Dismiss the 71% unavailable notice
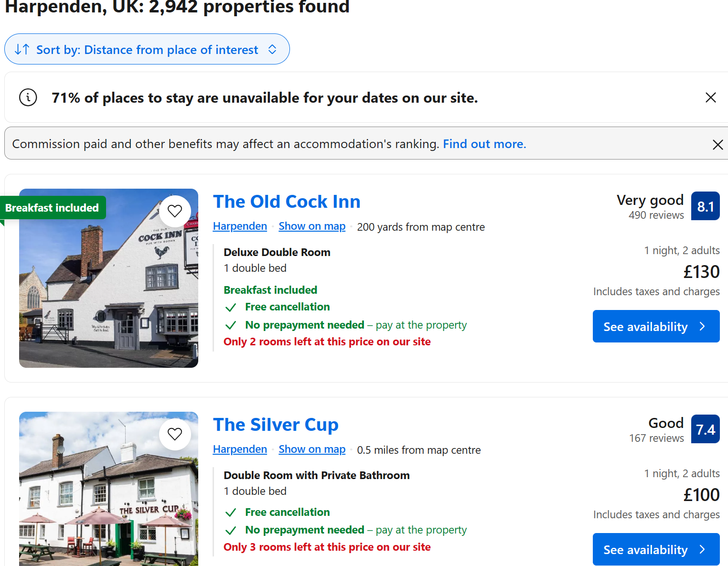Screen dimensions: 728x566 [710, 97]
